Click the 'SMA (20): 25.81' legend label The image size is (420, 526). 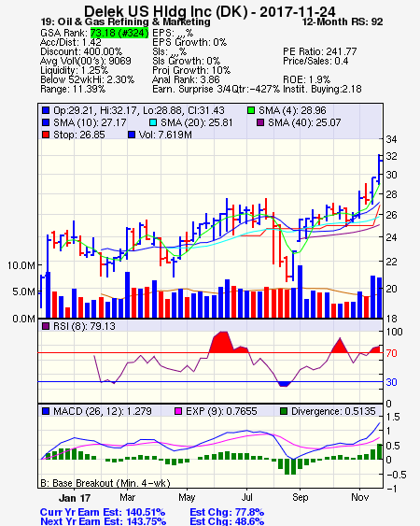[x=196, y=122]
